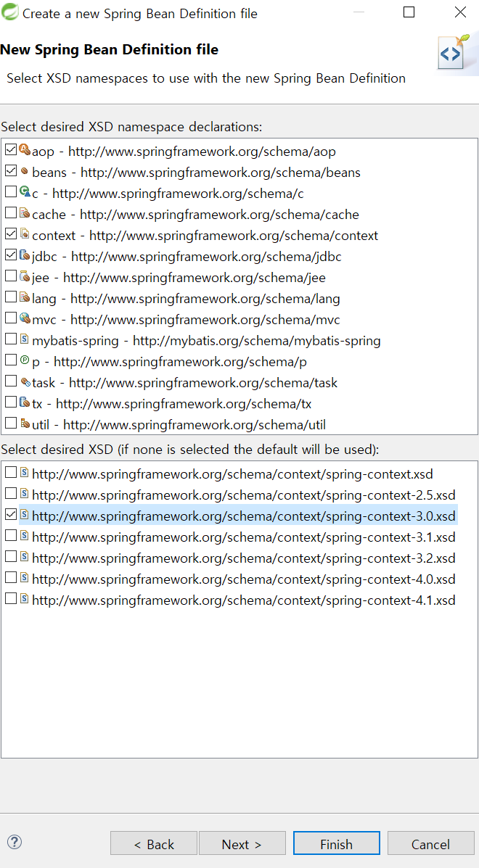Check the spring-context-2.5.xsd checkbox

(10, 494)
